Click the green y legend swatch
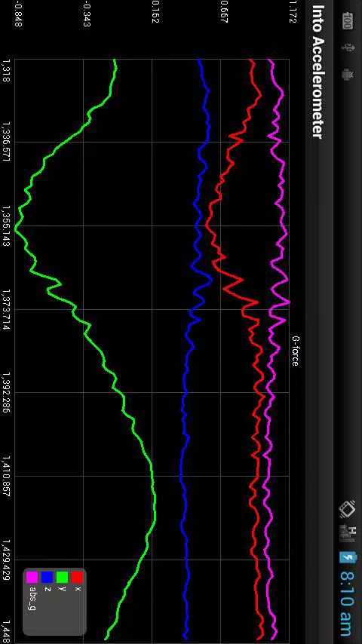The height and width of the screenshot is (644, 362). [62, 577]
